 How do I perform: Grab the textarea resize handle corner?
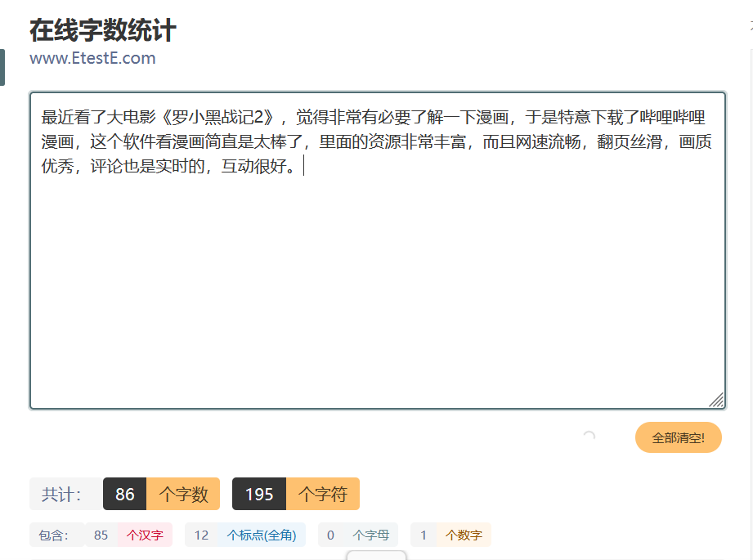[716, 400]
